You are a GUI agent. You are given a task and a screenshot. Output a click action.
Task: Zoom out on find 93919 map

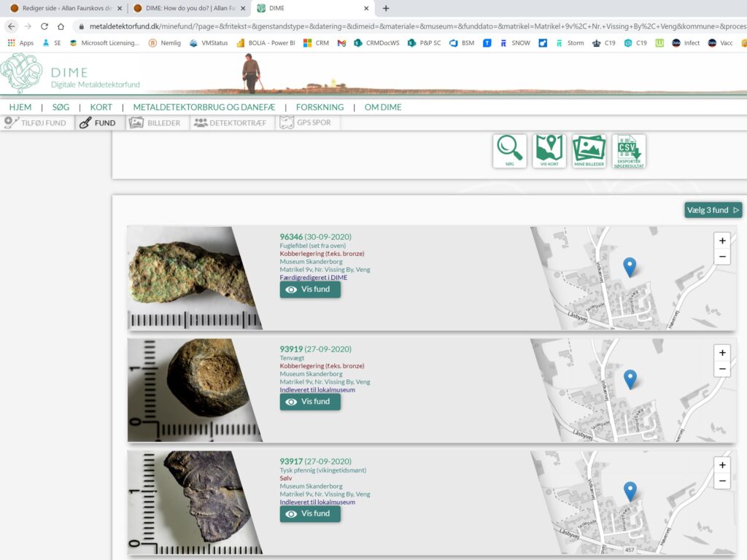[722, 369]
